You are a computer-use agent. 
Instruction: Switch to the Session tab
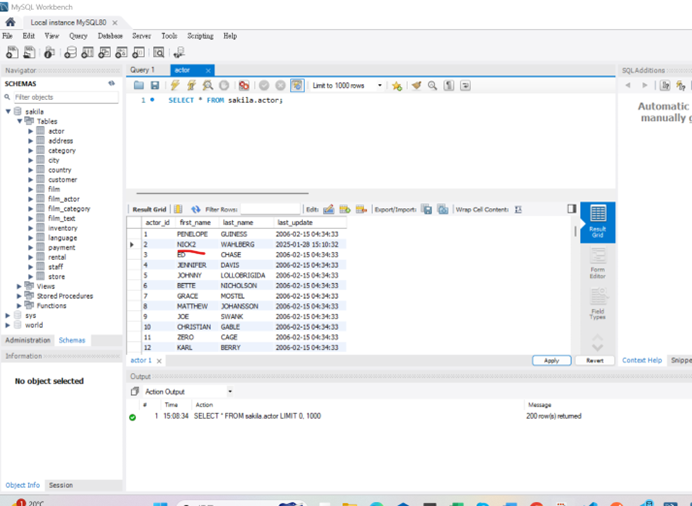61,485
